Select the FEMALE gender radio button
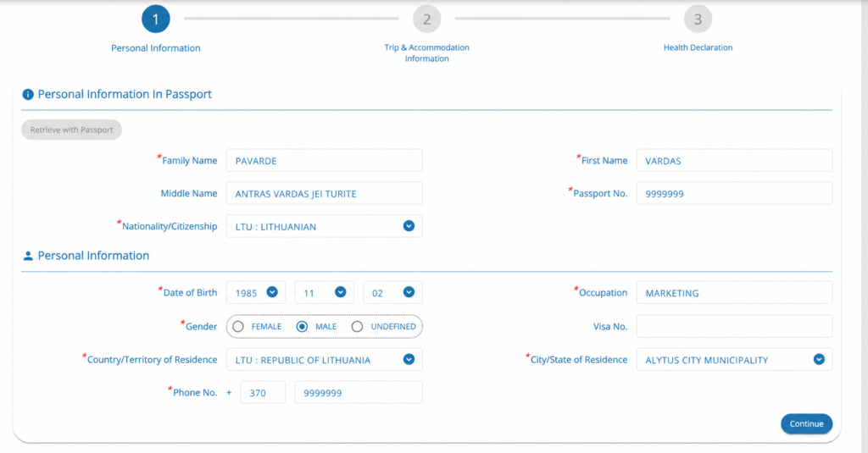This screenshot has height=453, width=868. click(x=238, y=327)
